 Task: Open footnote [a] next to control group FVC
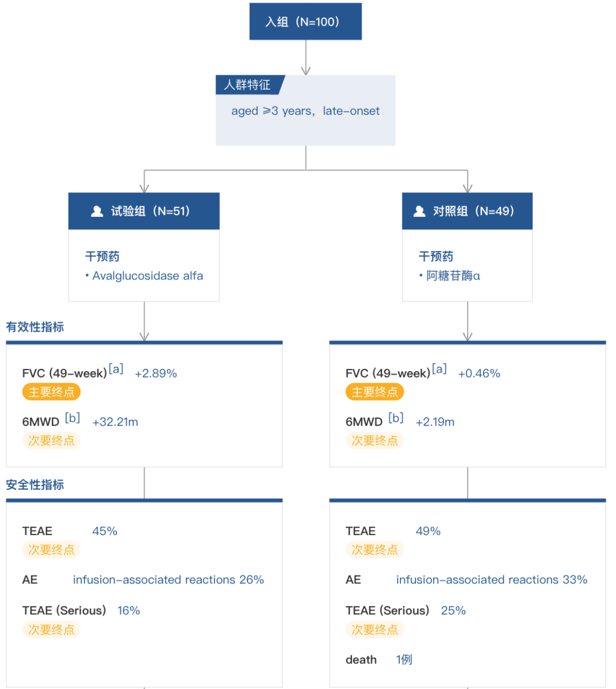[439, 369]
